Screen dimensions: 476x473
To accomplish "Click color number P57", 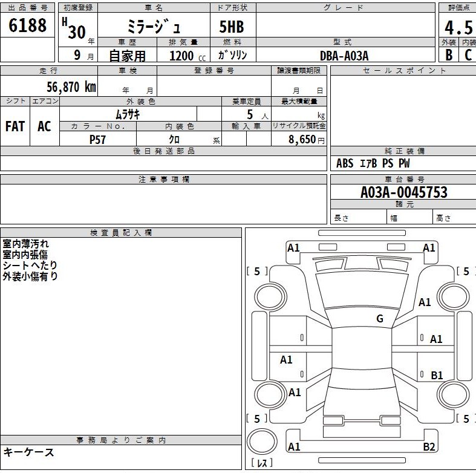I will pos(97,139).
